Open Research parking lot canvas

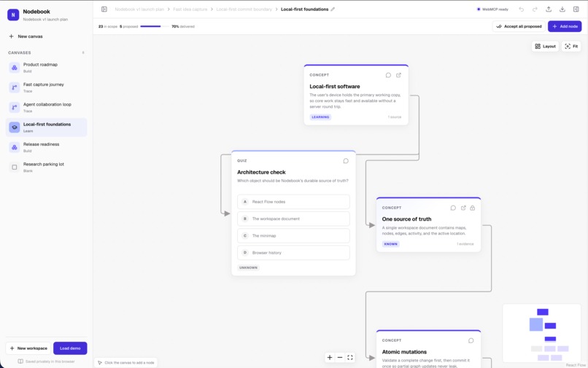(47, 167)
